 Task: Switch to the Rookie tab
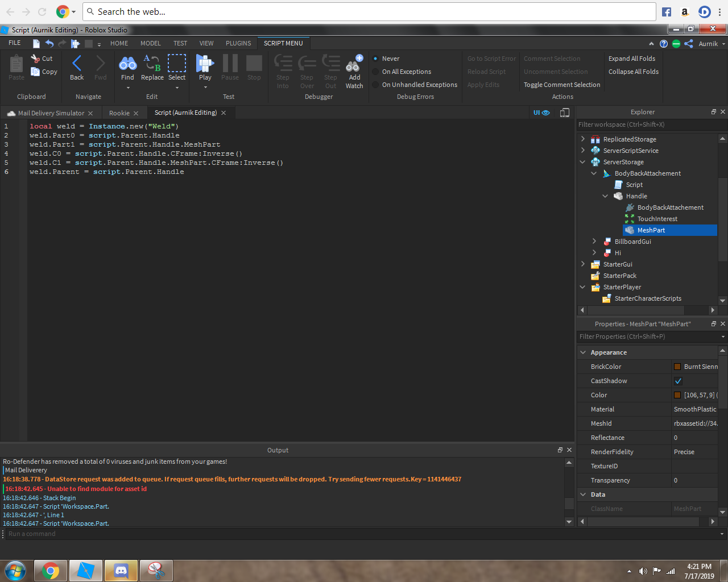coord(119,113)
